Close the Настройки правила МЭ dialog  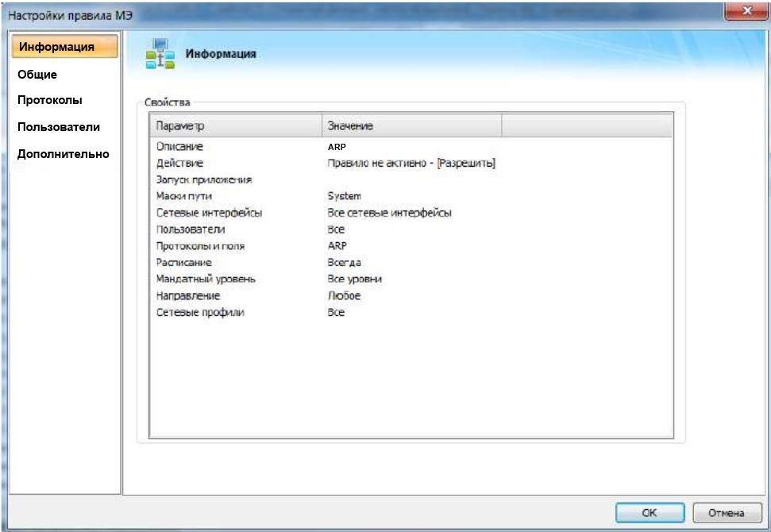point(746,11)
